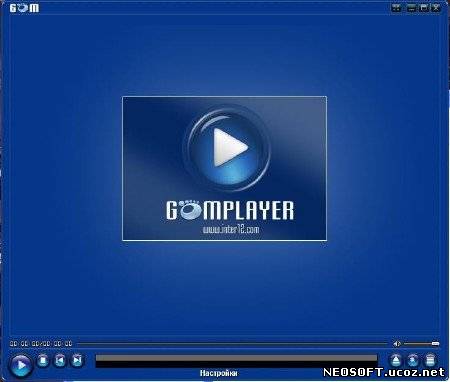Start playback with the large round play button

21,365
